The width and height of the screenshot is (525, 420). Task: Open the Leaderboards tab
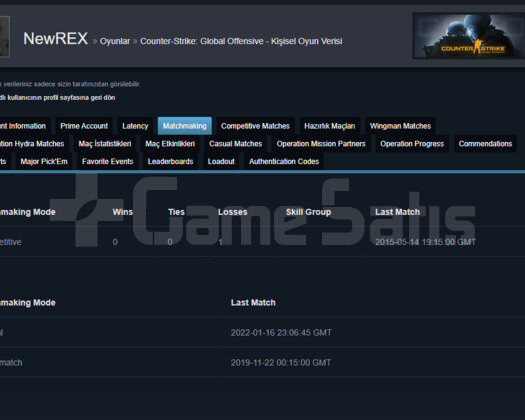coord(170,161)
